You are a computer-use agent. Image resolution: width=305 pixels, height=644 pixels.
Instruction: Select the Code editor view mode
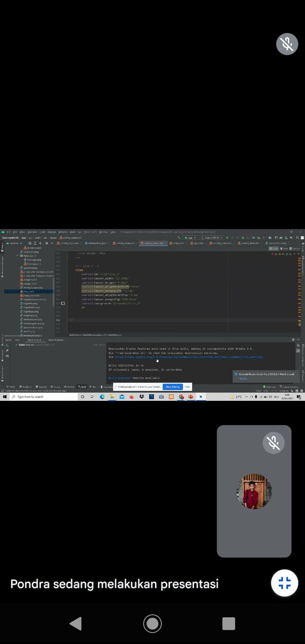tap(273, 248)
